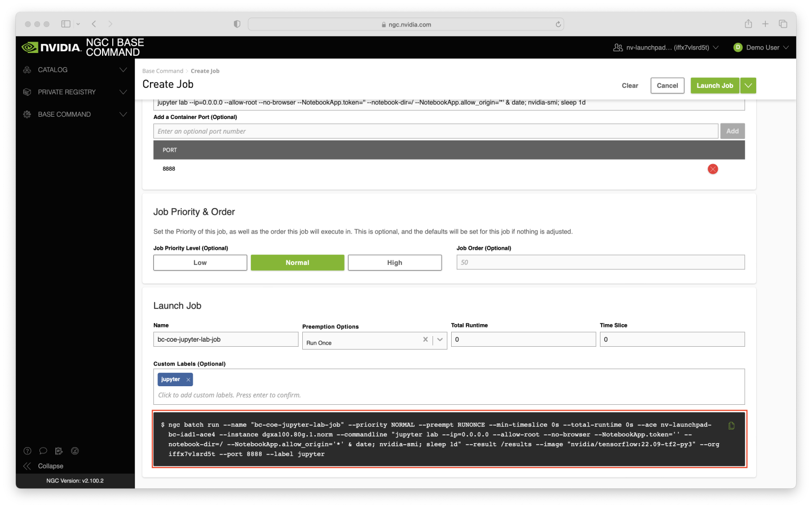
Task: Select Normal job priority level
Action: click(x=297, y=263)
